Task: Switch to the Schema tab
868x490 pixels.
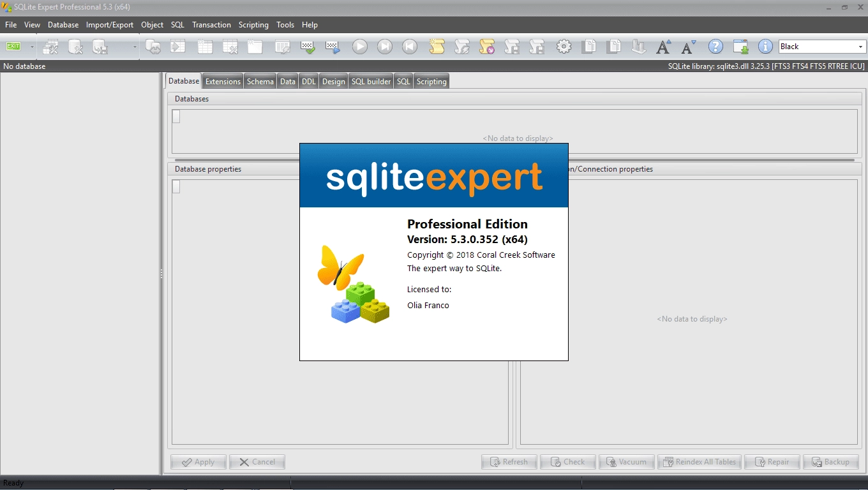Action: [260, 81]
